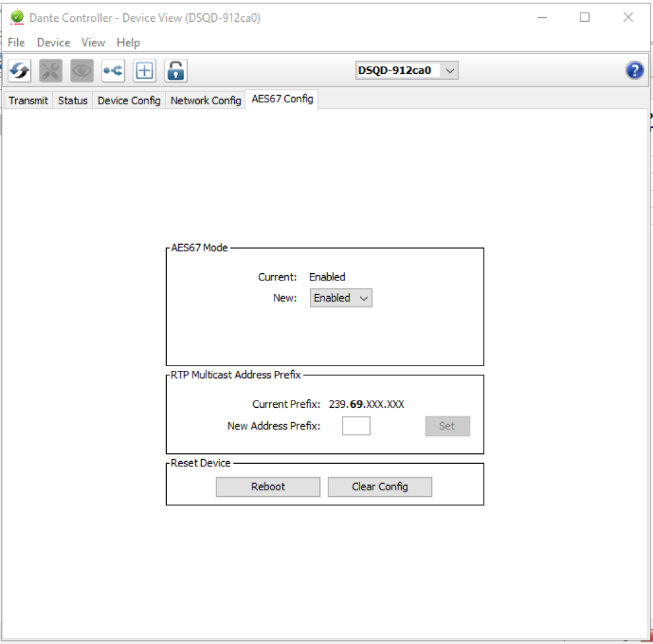The height and width of the screenshot is (644, 653).
Task: Open the Help menu
Action: click(128, 42)
